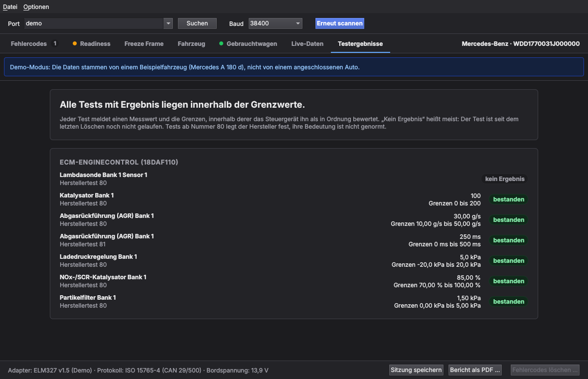Click the bestanden badge for Katalysator
Viewport: 588px width, 379px height.
click(x=508, y=199)
